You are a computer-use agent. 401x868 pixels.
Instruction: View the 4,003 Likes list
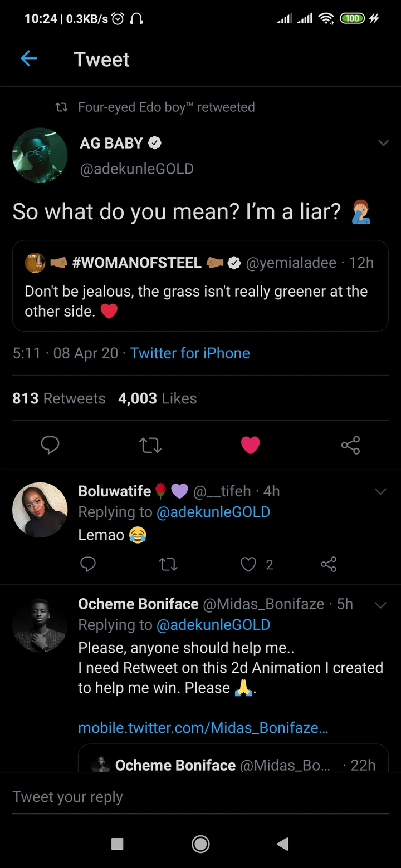(158, 398)
